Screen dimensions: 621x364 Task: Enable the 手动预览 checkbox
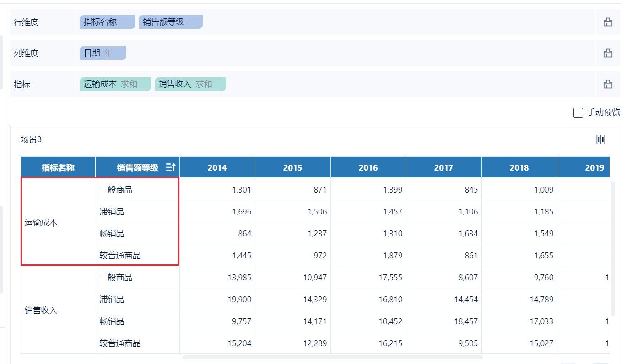578,112
